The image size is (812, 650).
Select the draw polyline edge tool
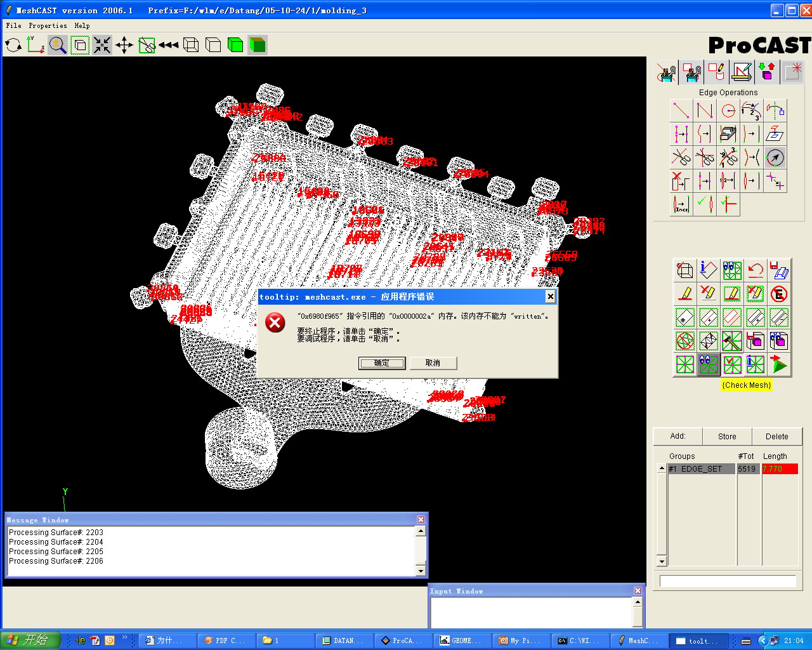(x=705, y=110)
